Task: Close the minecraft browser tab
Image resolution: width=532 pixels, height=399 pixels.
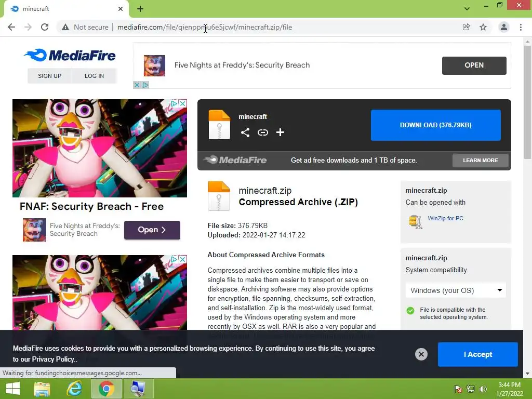Action: [121, 9]
